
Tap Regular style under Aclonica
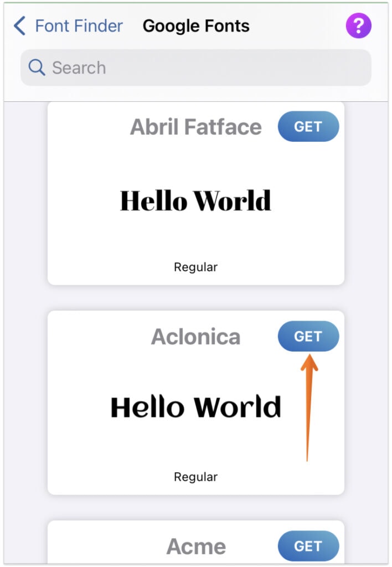(x=195, y=476)
